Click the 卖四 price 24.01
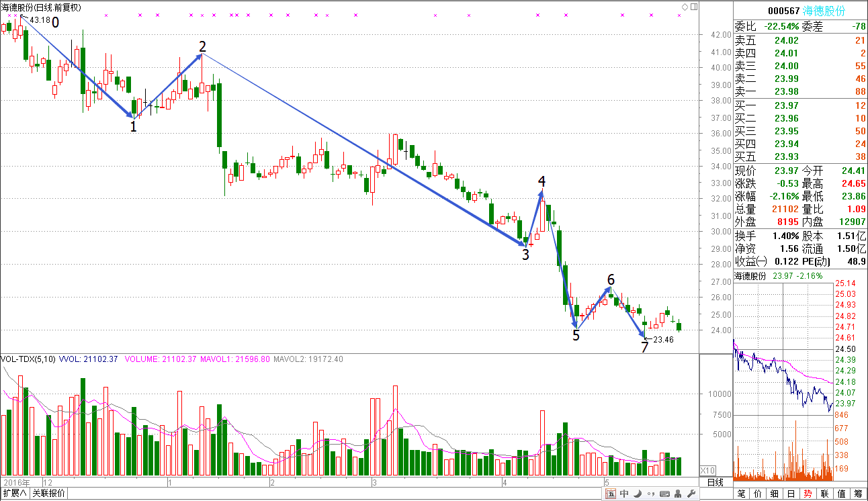The width and height of the screenshot is (868, 501). click(x=786, y=54)
